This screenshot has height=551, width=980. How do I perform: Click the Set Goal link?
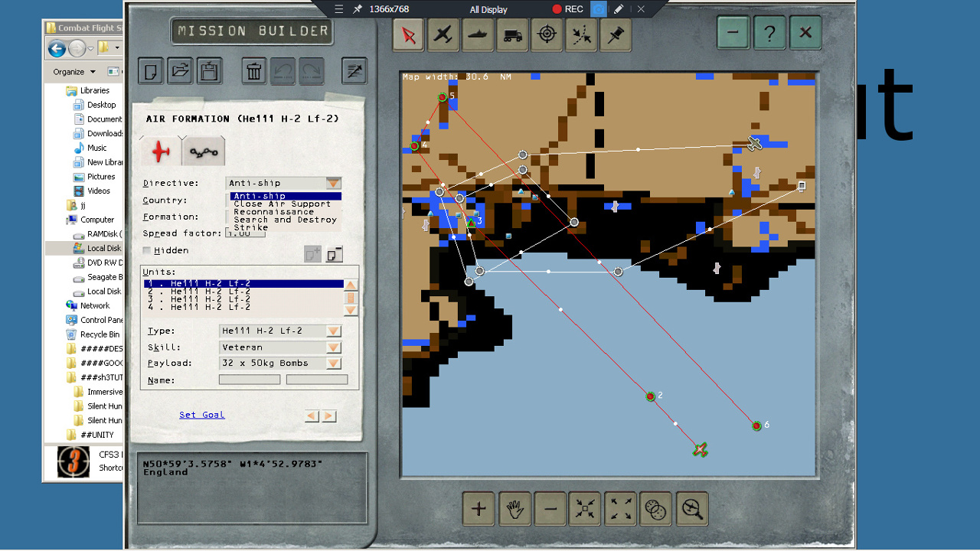(202, 415)
